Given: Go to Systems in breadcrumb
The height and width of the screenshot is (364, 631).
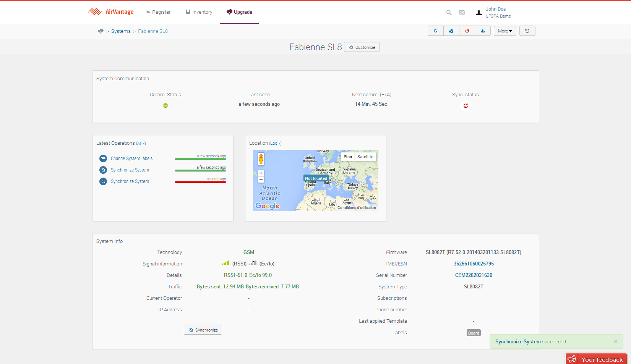Looking at the screenshot, I should tap(121, 31).
